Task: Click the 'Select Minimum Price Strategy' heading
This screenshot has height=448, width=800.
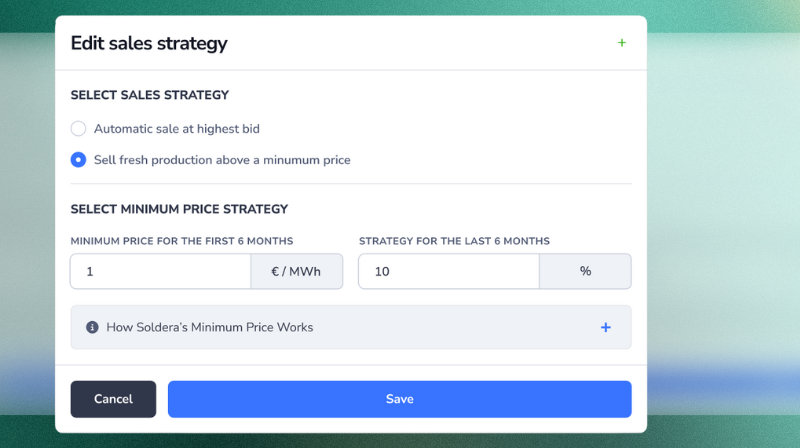Action: click(179, 209)
